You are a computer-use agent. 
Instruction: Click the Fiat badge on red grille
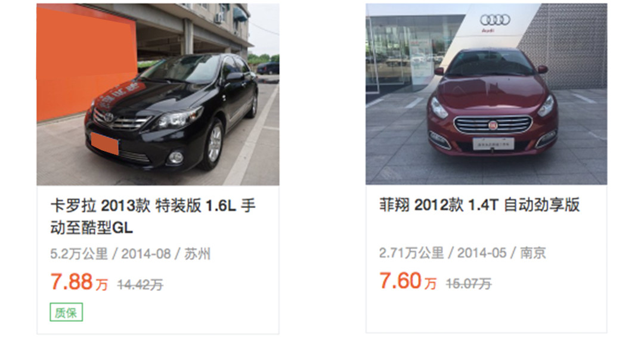(x=493, y=125)
